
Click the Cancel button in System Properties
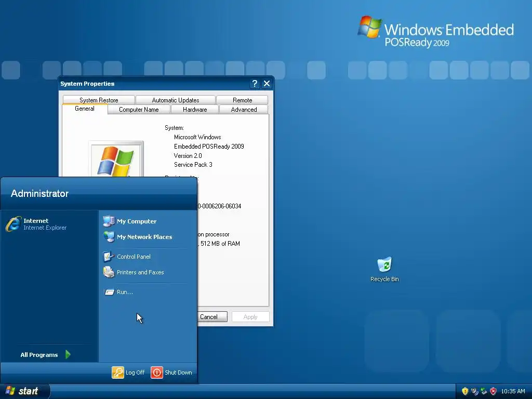(x=212, y=316)
